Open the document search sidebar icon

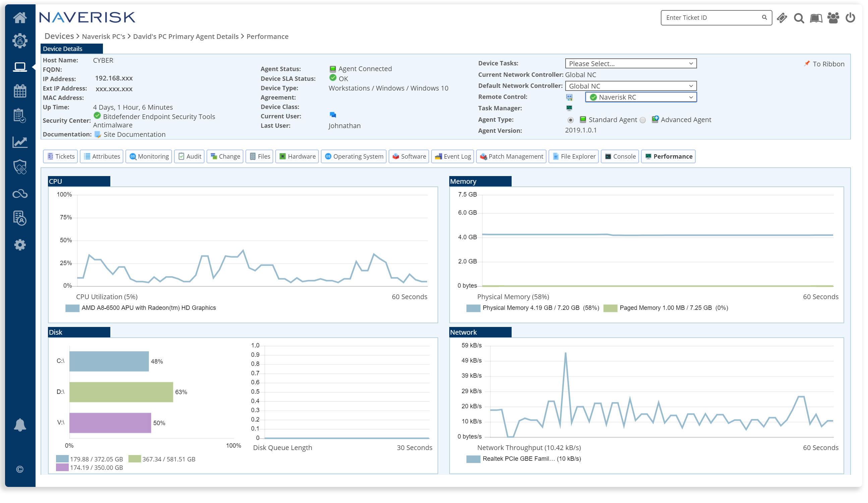(x=20, y=218)
